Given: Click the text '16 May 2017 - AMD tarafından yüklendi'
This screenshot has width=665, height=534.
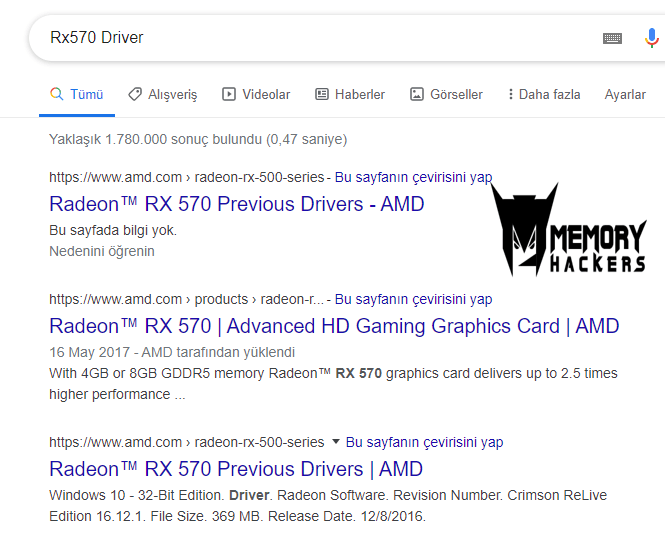Looking at the screenshot, I should (172, 352).
